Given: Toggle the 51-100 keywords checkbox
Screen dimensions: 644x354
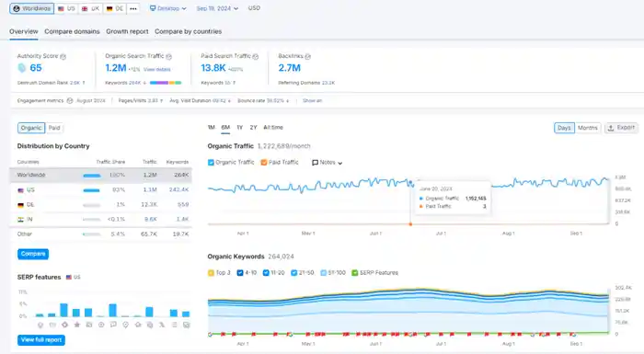Looking at the screenshot, I should pos(323,273).
